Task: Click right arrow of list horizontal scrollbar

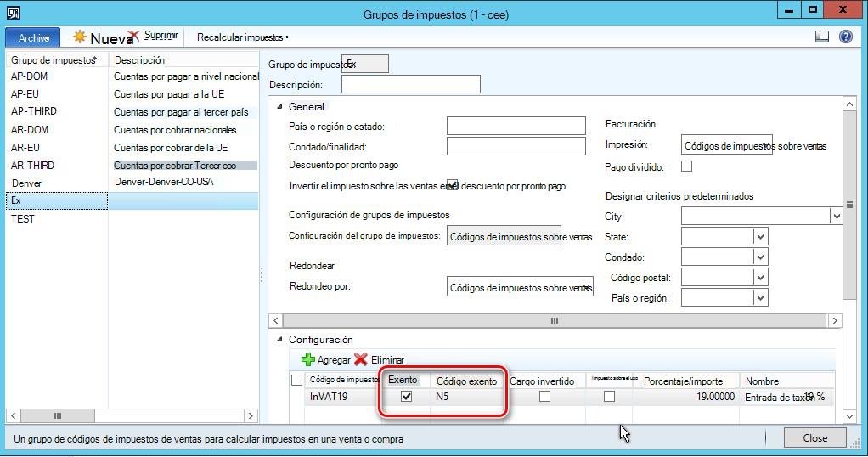Action: tap(251, 415)
